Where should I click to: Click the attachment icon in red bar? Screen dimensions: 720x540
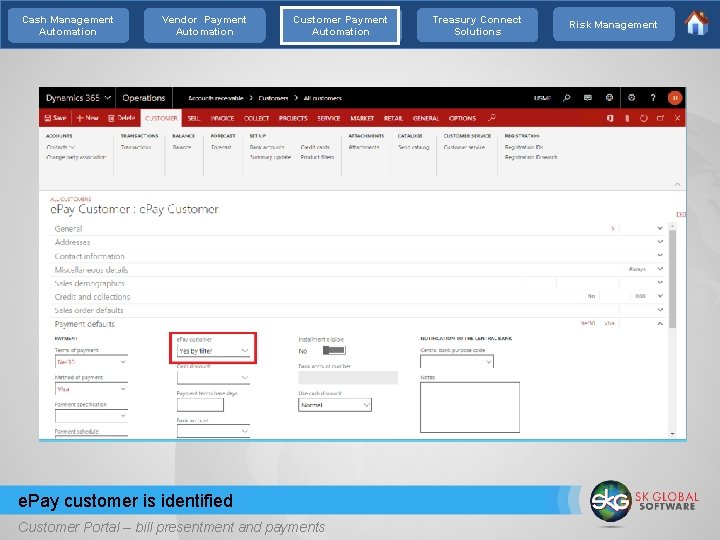(627, 118)
